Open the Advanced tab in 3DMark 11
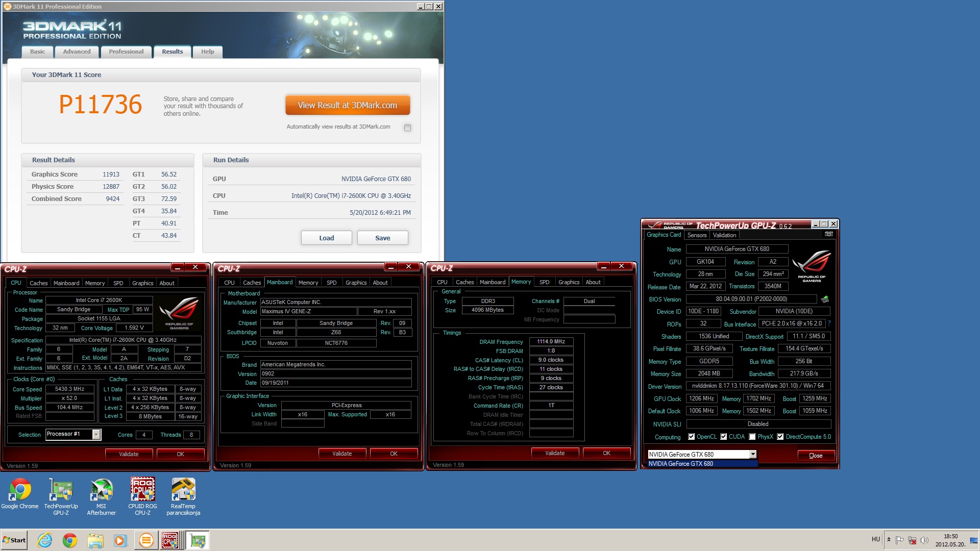The height and width of the screenshot is (551, 980). click(77, 52)
